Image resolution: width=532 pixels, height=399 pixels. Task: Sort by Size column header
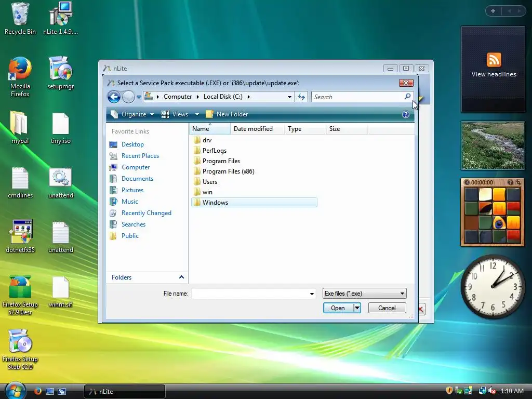coord(347,129)
